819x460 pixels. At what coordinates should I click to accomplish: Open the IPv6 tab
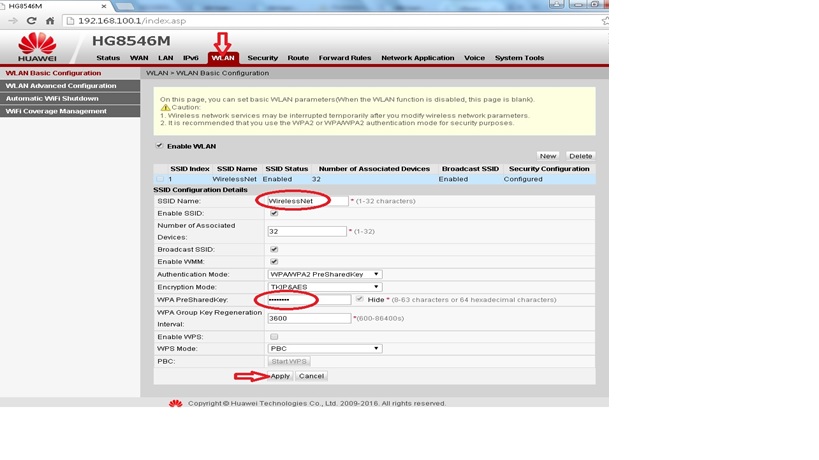191,58
